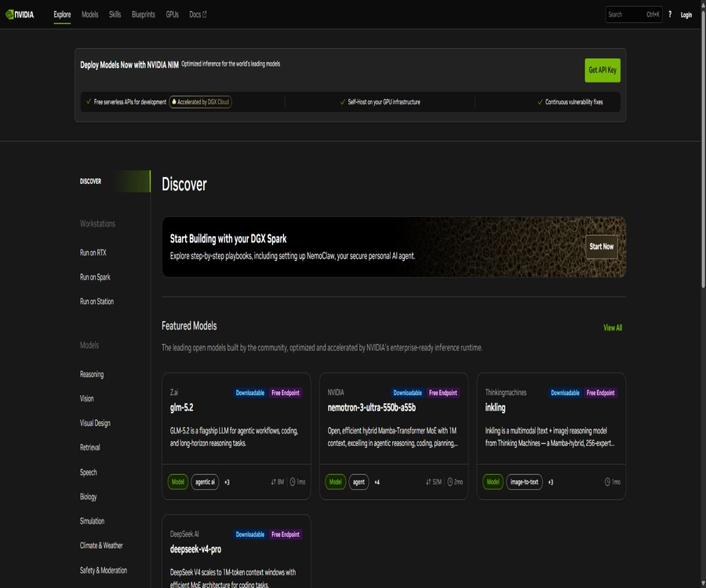The width and height of the screenshot is (706, 588).
Task: Click the Login link
Action: tap(686, 15)
